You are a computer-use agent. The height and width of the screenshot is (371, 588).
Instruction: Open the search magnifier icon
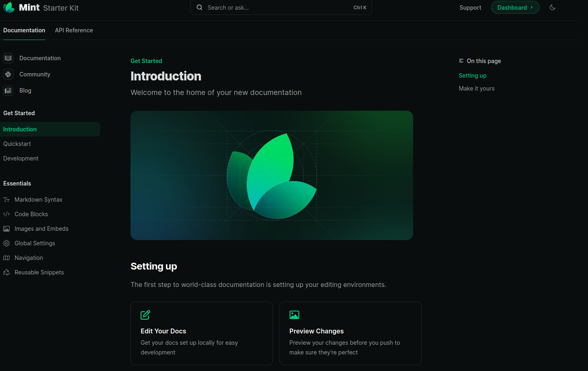(199, 7)
